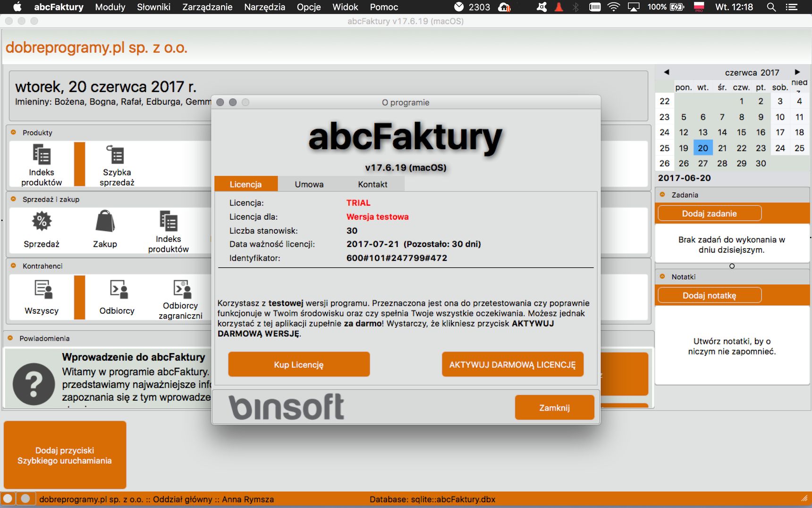This screenshot has width=812, height=508.
Task: Click the Kup Licencję button
Action: [x=299, y=364]
